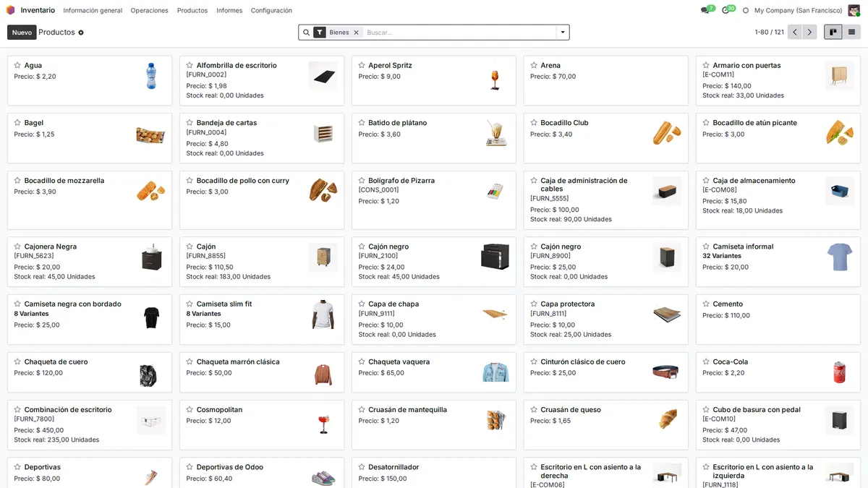868x488 pixels.
Task: Mark Armario con puertas as favorite
Action: click(706, 65)
